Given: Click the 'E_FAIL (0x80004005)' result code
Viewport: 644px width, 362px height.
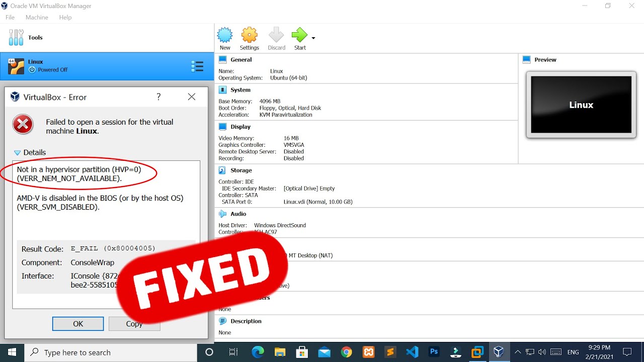Looking at the screenshot, I should click(x=113, y=248).
